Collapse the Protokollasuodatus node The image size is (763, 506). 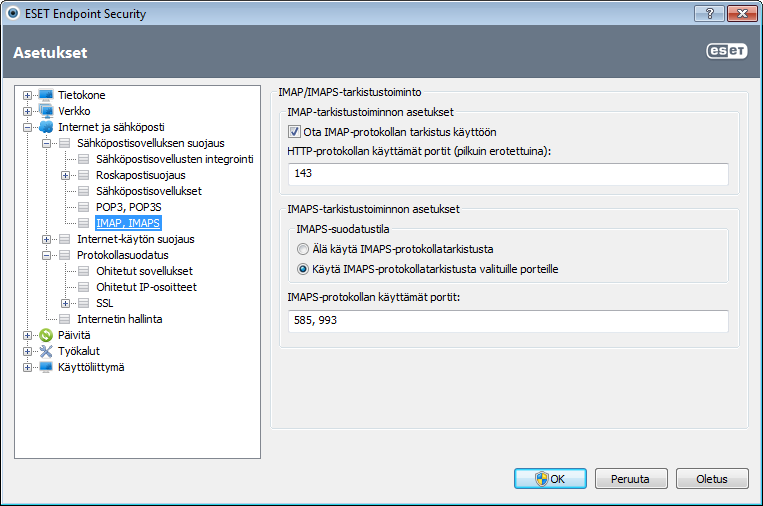click(46, 255)
